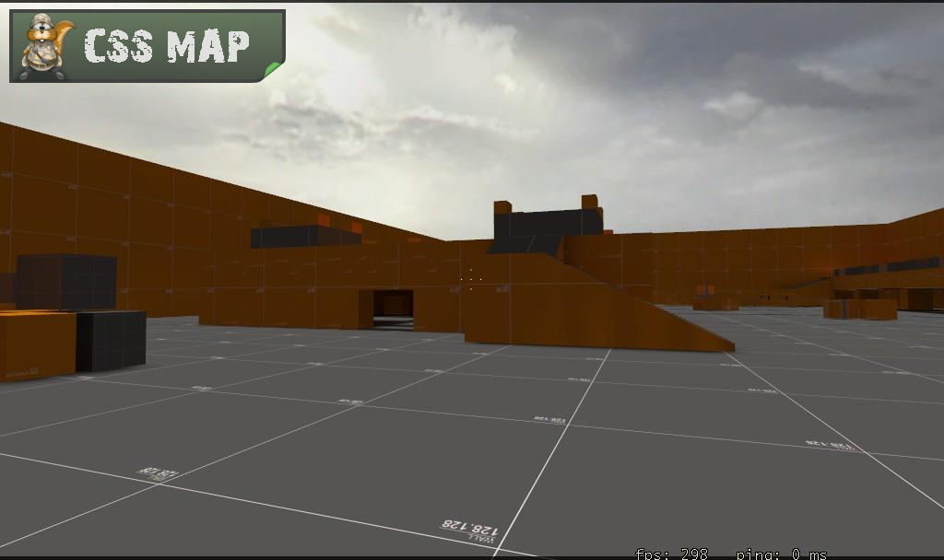Click the CSS MAP logo text
The image size is (944, 560).
[x=167, y=46]
